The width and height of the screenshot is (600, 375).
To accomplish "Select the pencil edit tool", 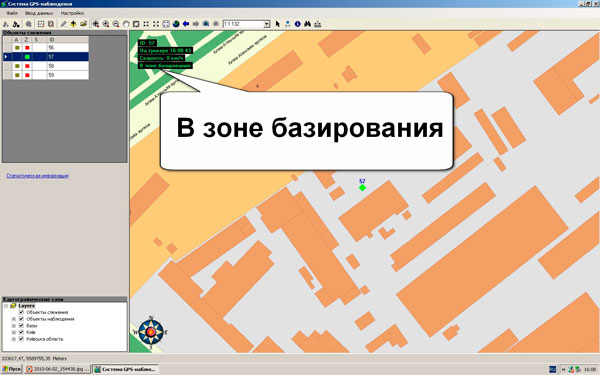I will [63, 24].
